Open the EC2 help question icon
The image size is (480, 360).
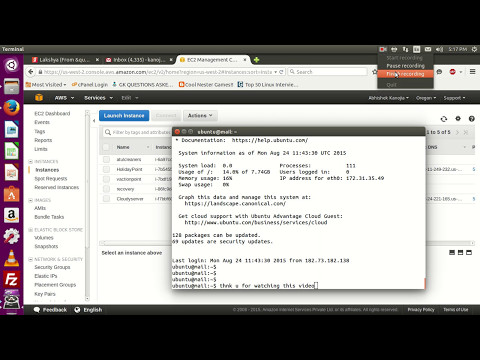pyautogui.click(x=471, y=119)
